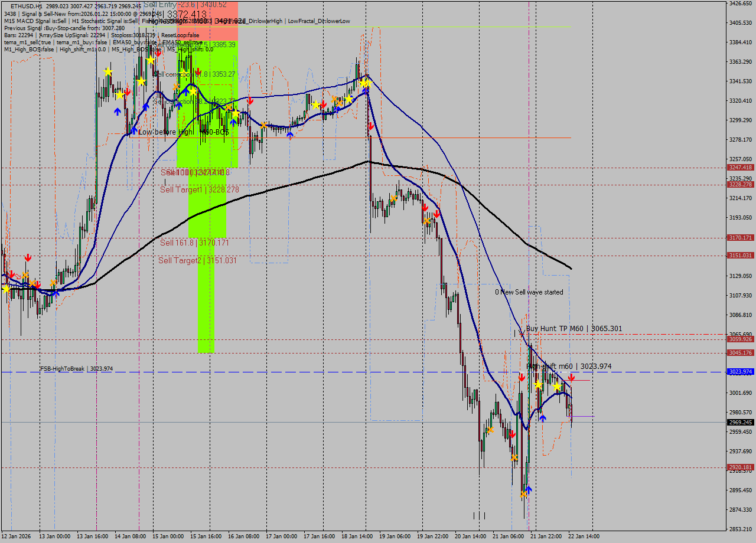756x543 pixels.
Task: Click the 'Sell 161.8 | 3170.171' text
Action: (194, 243)
